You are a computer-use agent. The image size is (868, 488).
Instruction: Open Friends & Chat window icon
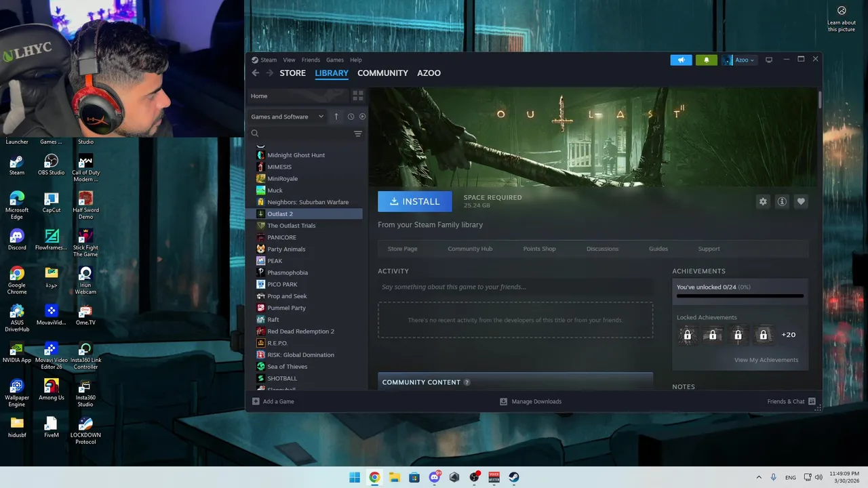tap(812, 401)
